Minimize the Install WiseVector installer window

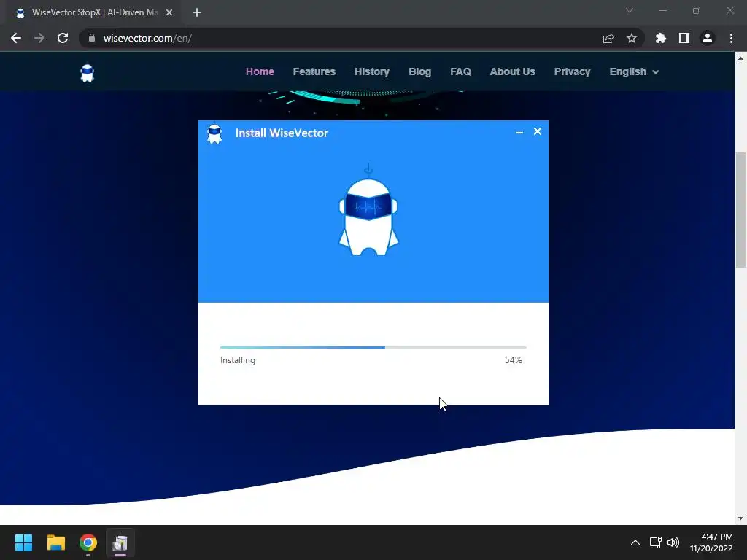coord(519,132)
